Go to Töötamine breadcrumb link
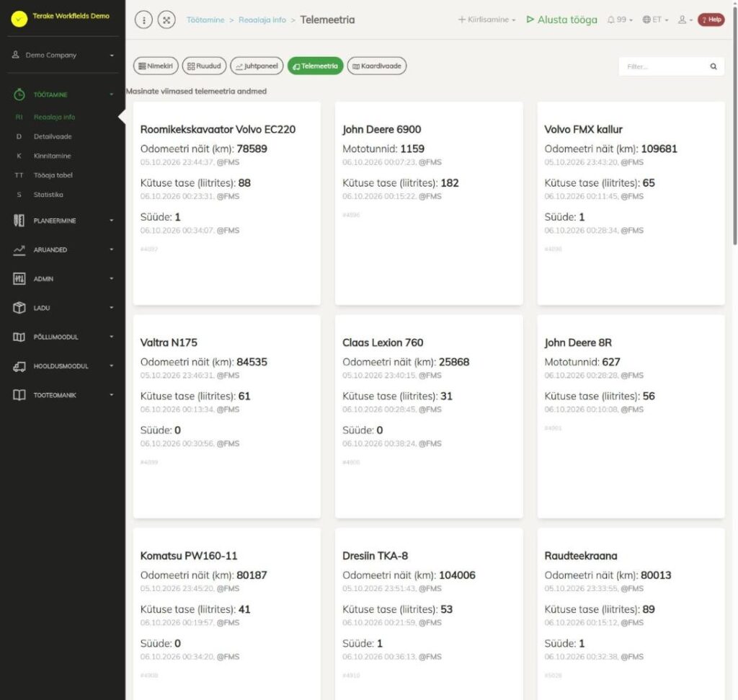The width and height of the screenshot is (738, 700). (x=205, y=19)
